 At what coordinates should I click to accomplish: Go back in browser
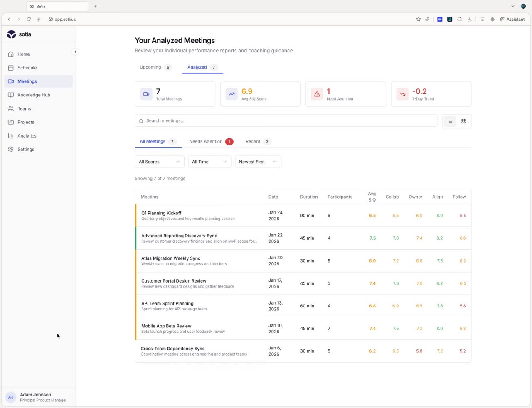[9, 19]
